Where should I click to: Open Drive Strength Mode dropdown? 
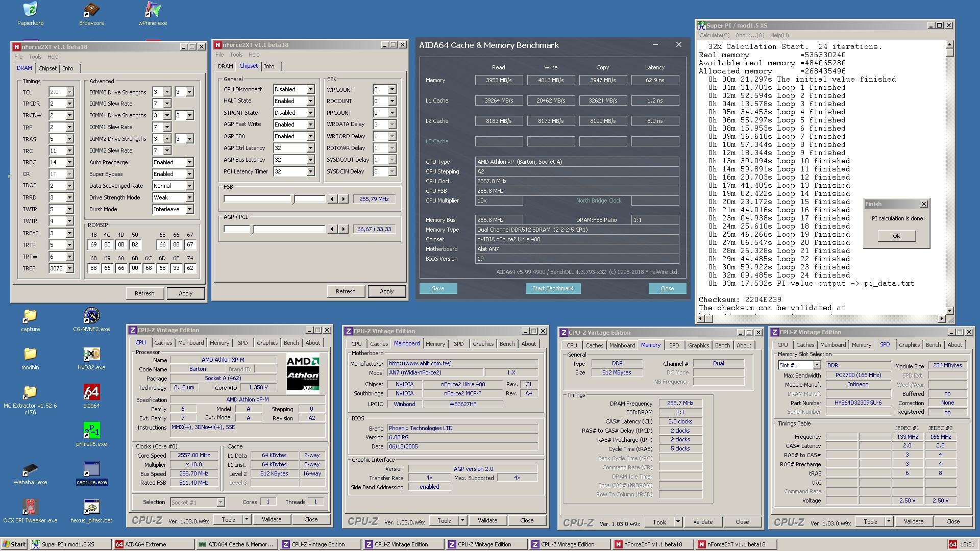click(x=189, y=197)
